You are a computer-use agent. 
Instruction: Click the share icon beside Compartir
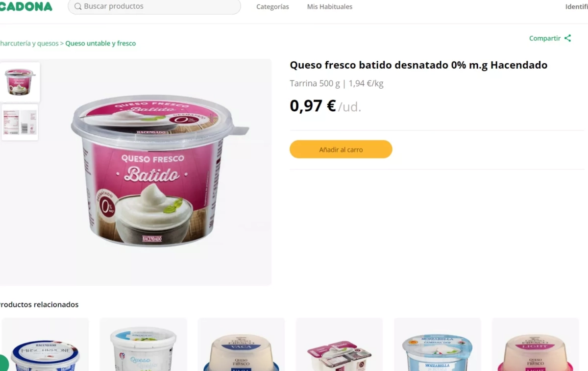pos(567,38)
